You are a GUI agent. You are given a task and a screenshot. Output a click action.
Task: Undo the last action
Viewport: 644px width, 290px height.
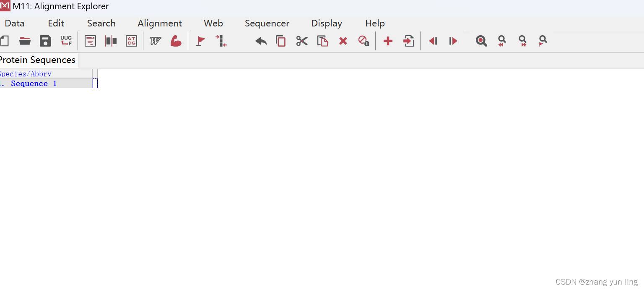tap(261, 41)
